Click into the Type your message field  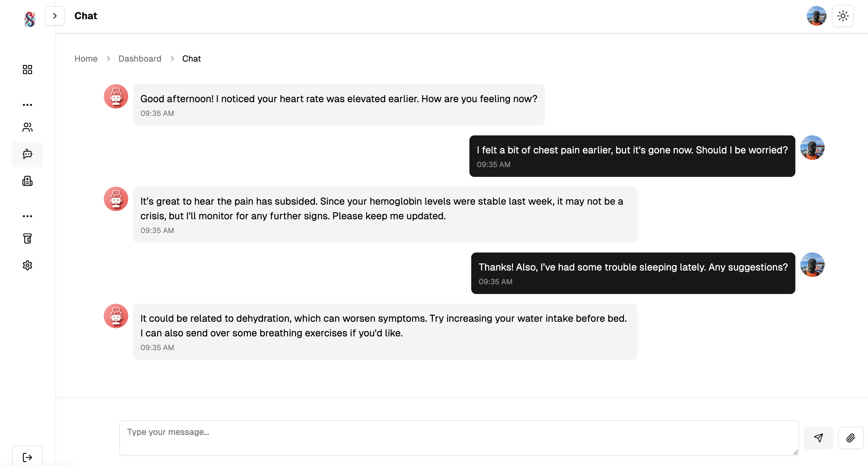459,437
